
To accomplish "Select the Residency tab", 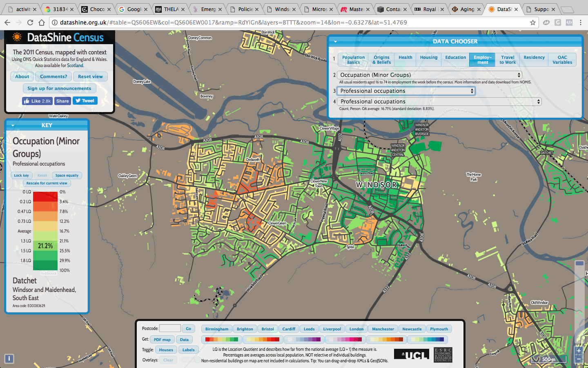I will point(534,60).
